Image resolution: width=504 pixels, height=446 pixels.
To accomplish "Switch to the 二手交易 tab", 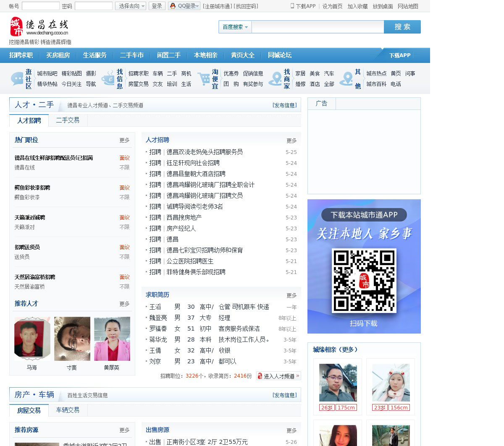I will click(x=68, y=120).
